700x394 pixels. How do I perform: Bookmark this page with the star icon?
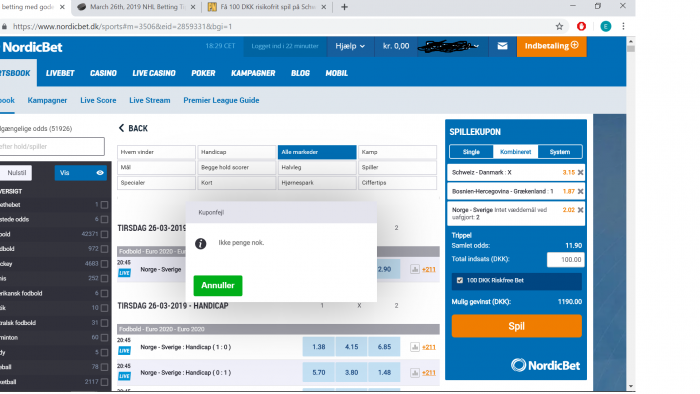click(559, 27)
